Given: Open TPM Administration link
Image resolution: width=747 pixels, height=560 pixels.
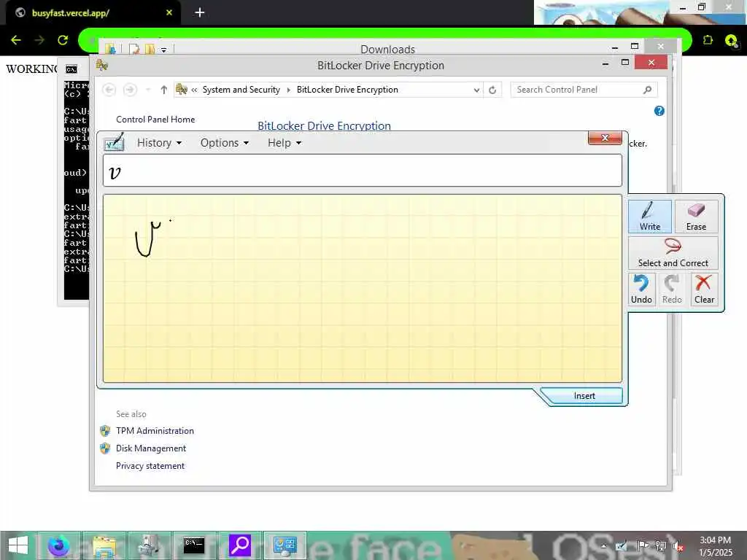Looking at the screenshot, I should [x=155, y=431].
